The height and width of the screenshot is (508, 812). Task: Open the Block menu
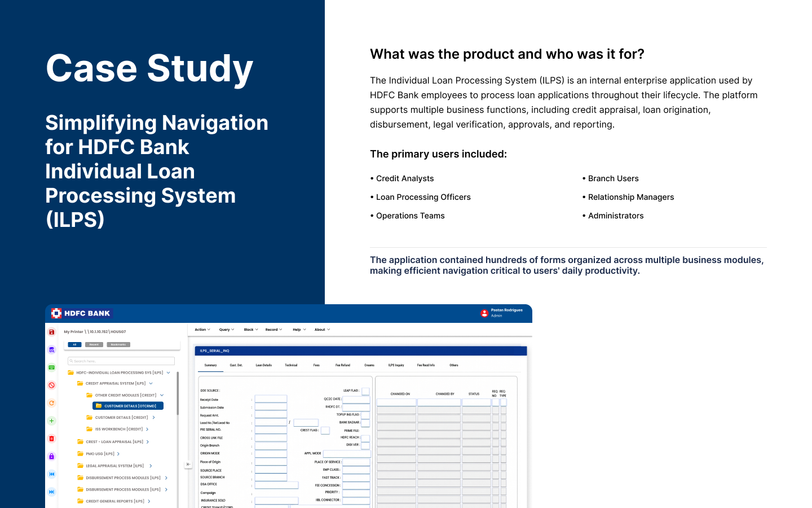[x=251, y=330]
